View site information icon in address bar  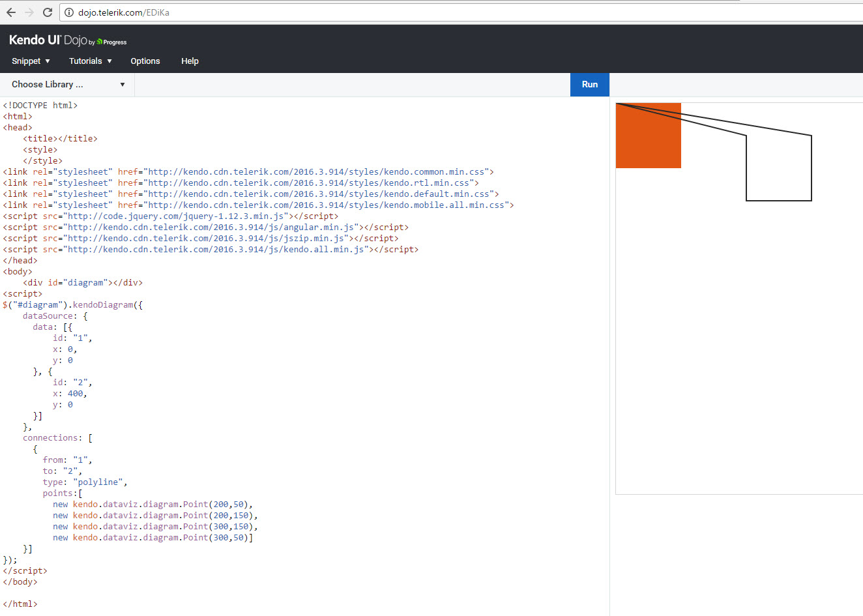[68, 12]
